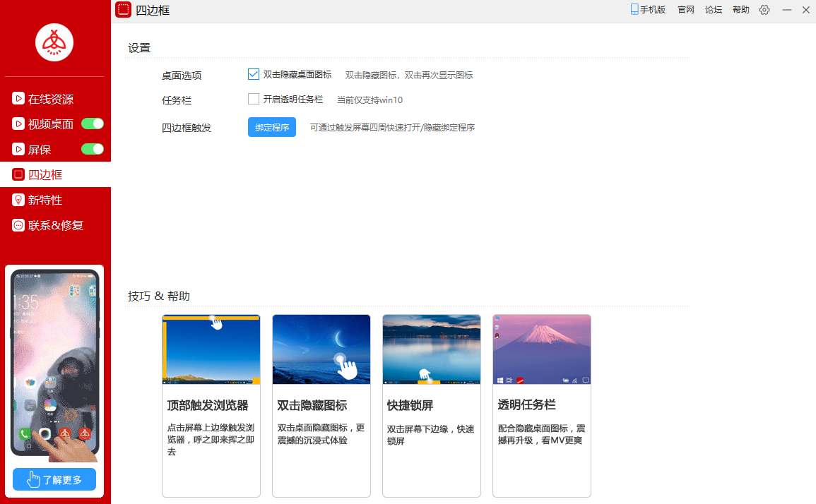Click the 新特性 lightbulb icon
Image resolution: width=816 pixels, height=504 pixels.
pyautogui.click(x=18, y=200)
